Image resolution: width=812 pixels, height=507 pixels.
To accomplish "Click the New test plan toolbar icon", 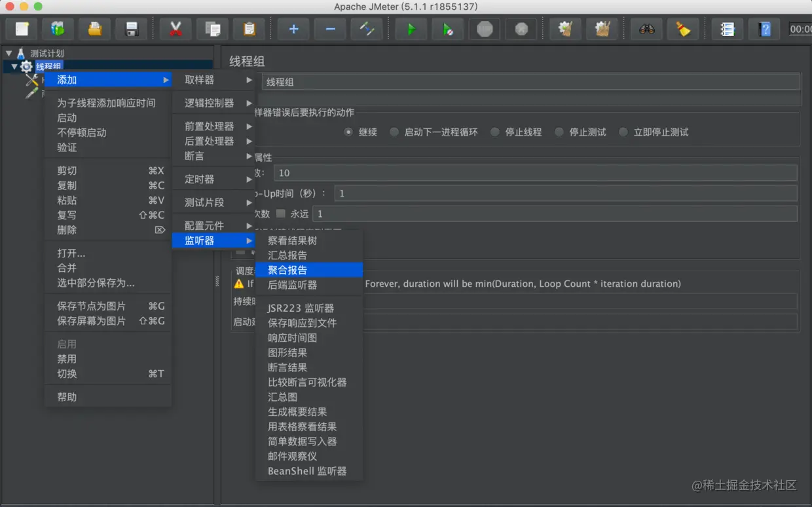I will click(22, 29).
